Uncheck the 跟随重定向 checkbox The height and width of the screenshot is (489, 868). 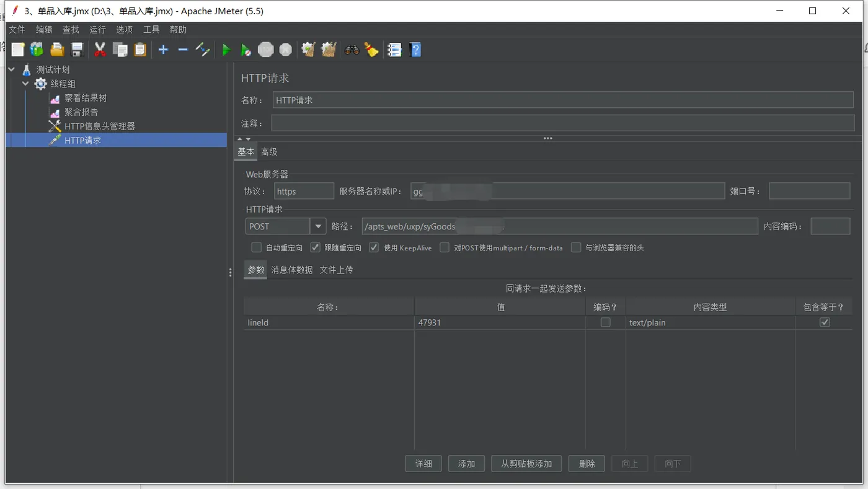coord(315,247)
